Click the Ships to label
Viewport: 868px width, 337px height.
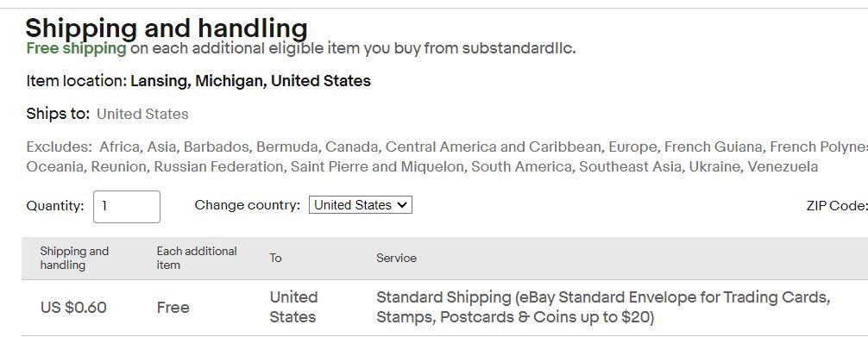click(x=58, y=114)
